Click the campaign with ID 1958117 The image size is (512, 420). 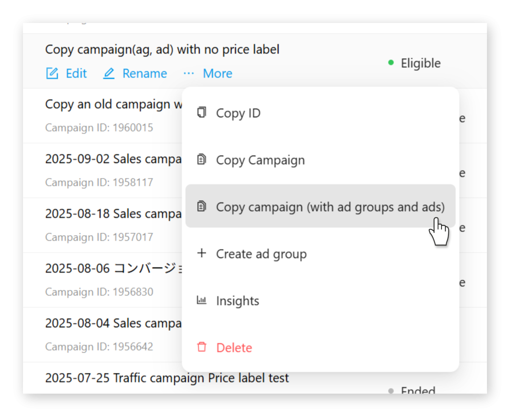tap(112, 159)
